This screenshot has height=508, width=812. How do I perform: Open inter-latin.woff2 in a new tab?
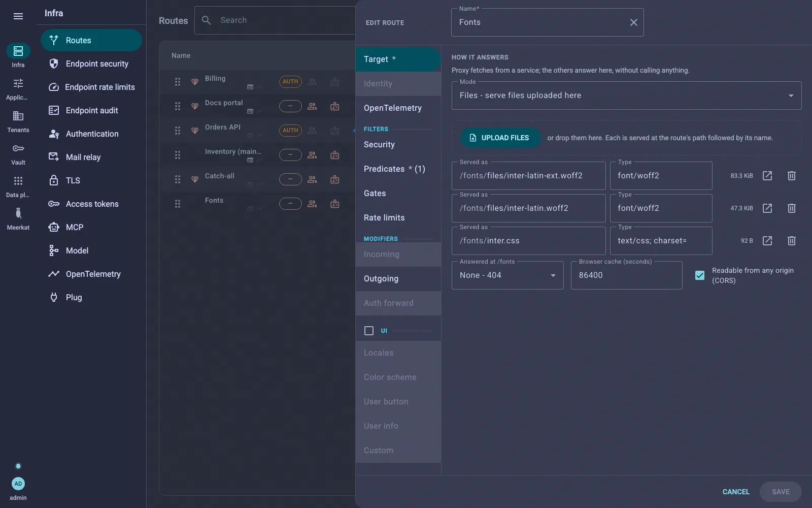(x=767, y=208)
